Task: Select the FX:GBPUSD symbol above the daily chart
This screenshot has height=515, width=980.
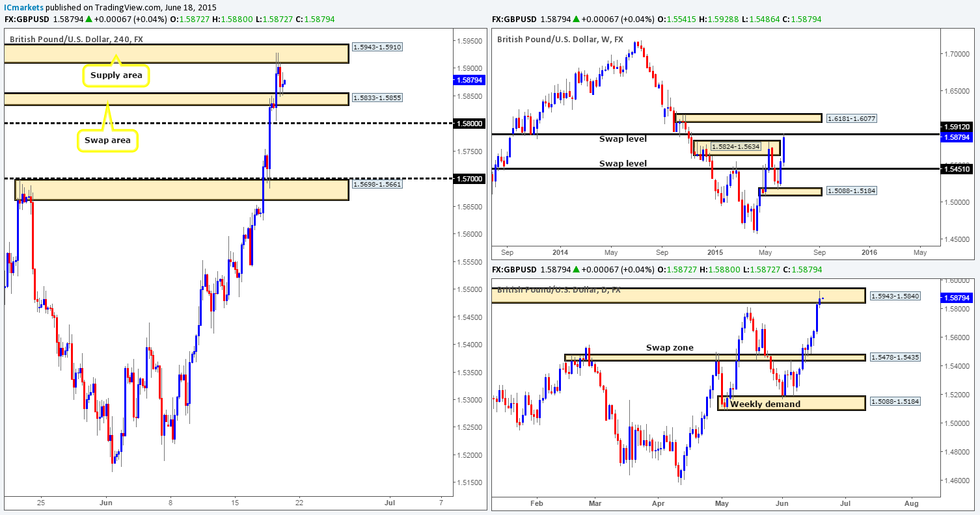Action: (514, 269)
